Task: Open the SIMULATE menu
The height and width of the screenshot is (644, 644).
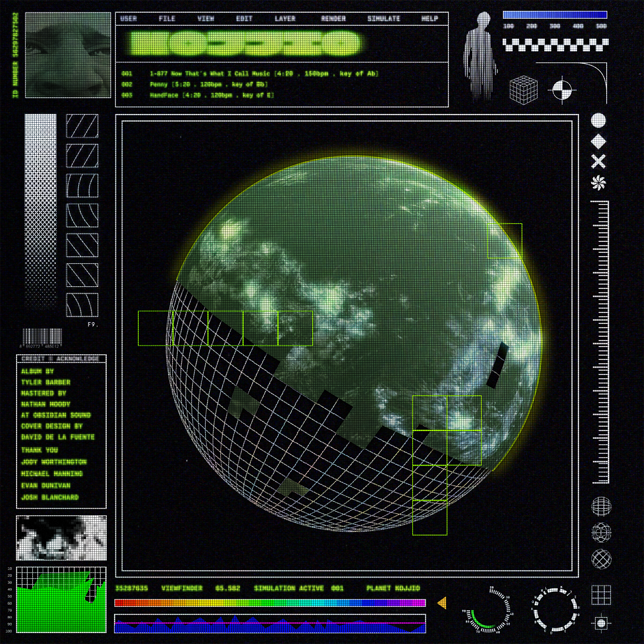Action: click(x=384, y=19)
